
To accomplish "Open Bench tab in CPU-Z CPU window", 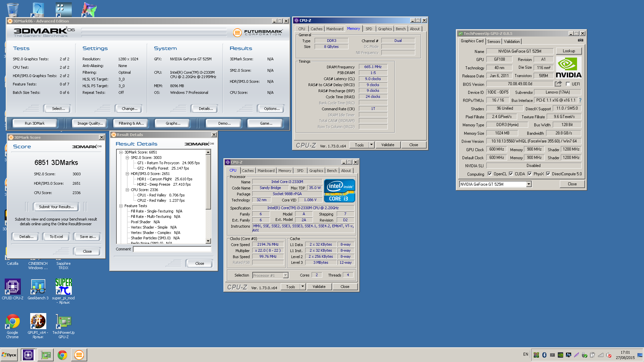I will point(332,171).
